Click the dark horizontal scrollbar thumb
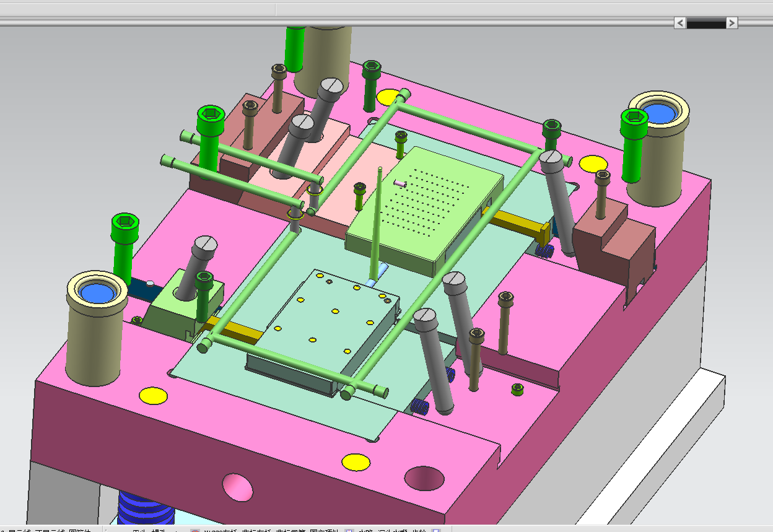 point(706,23)
